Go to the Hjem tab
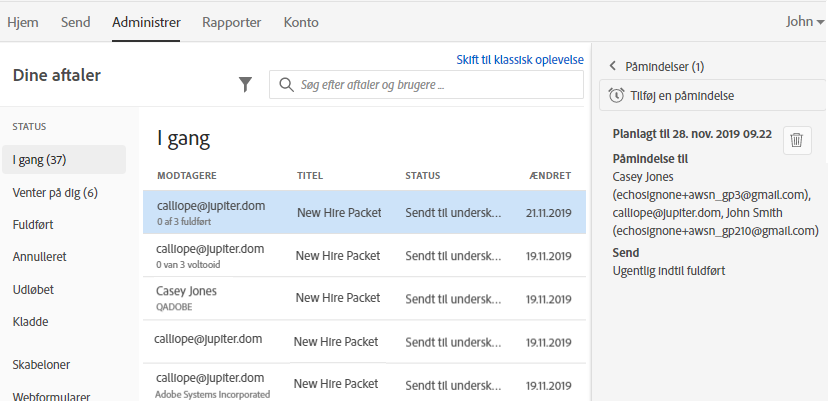The height and width of the screenshot is (401, 830). (x=23, y=21)
